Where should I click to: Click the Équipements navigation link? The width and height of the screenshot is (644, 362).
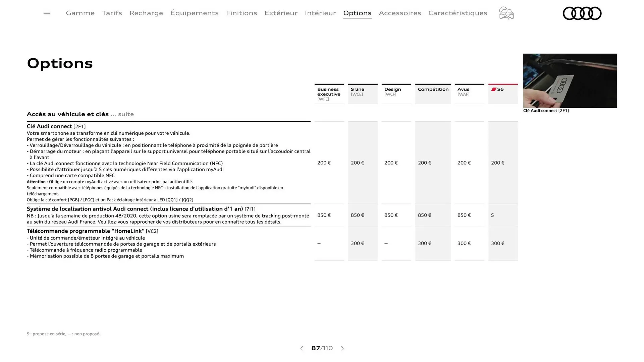(195, 13)
